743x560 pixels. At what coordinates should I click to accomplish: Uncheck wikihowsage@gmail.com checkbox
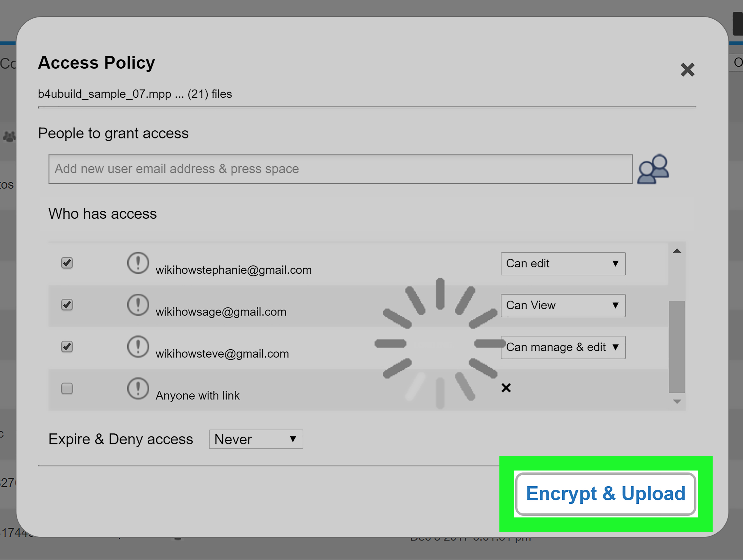67,305
